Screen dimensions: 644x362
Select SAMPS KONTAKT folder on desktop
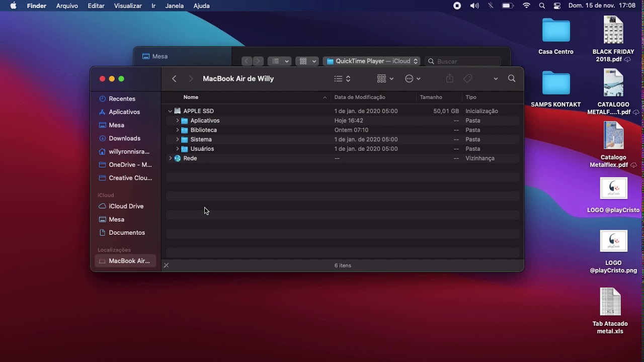point(556,89)
